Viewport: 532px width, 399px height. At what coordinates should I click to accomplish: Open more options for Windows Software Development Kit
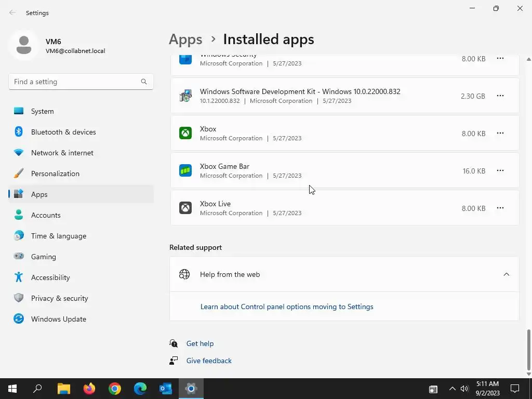click(x=500, y=96)
